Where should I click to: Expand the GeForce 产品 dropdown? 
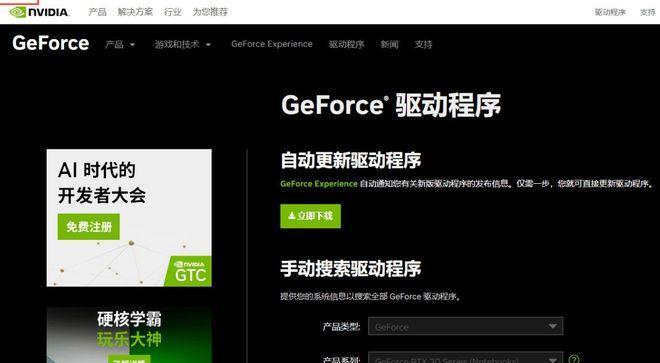click(120, 44)
